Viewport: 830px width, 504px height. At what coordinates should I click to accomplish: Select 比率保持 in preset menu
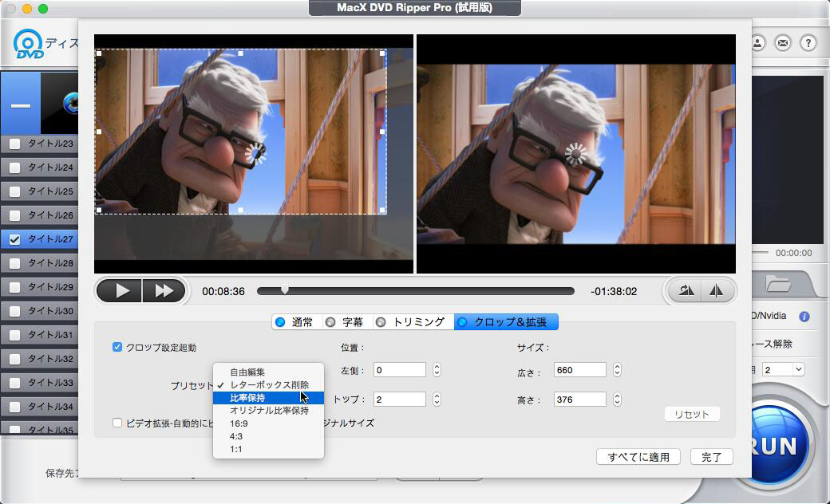tap(268, 398)
